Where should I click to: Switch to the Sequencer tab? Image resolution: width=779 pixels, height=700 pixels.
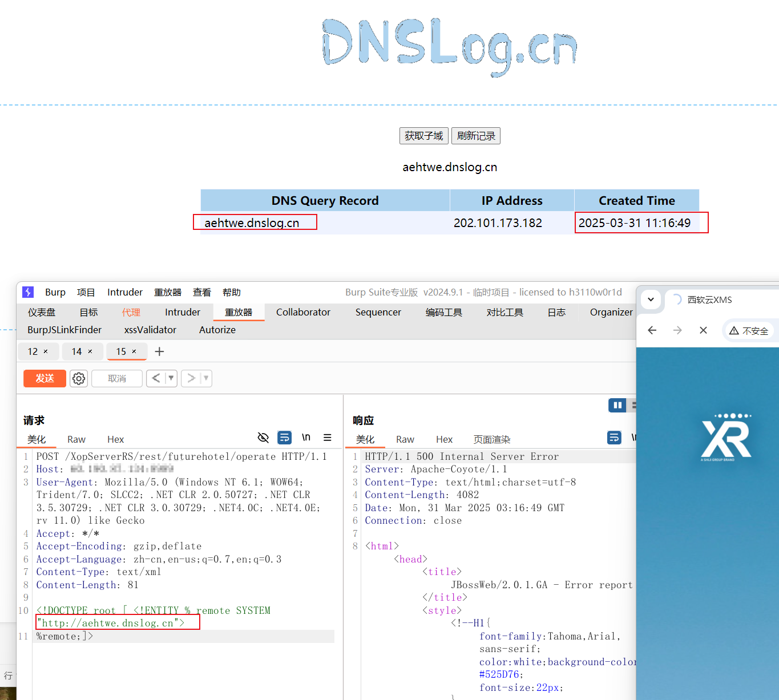click(378, 312)
